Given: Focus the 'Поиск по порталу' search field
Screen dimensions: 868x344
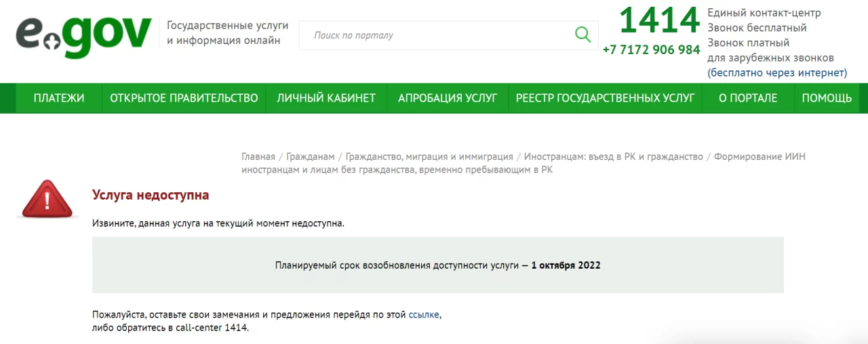Looking at the screenshot, I should pos(448,35).
